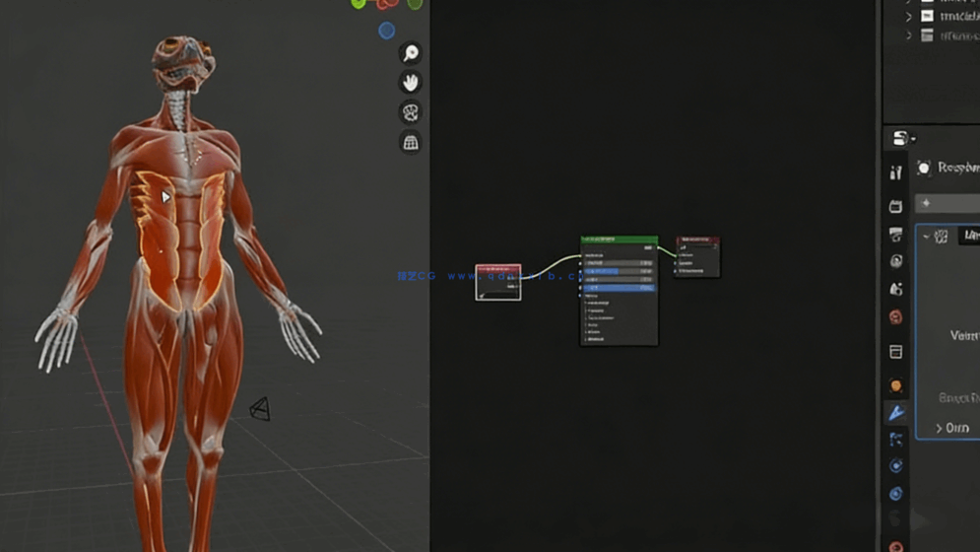This screenshot has height=552, width=980.
Task: Open the Tool properties tab
Action: click(x=895, y=172)
